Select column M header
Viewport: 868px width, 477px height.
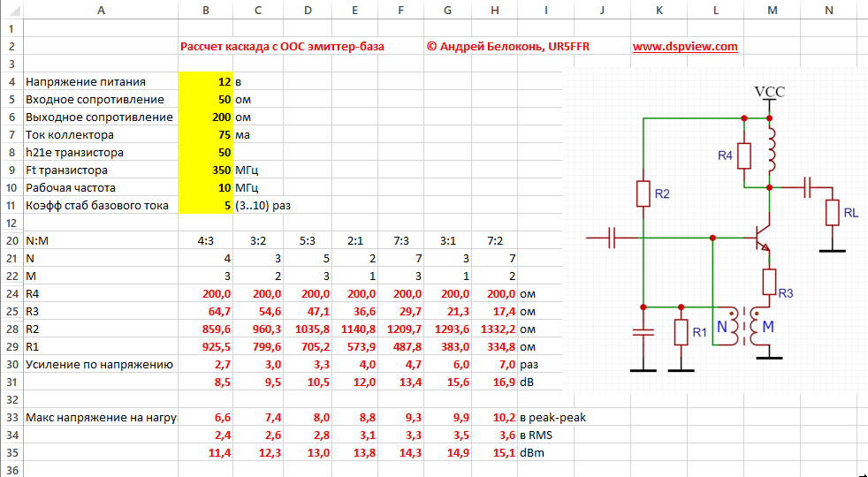tap(772, 11)
